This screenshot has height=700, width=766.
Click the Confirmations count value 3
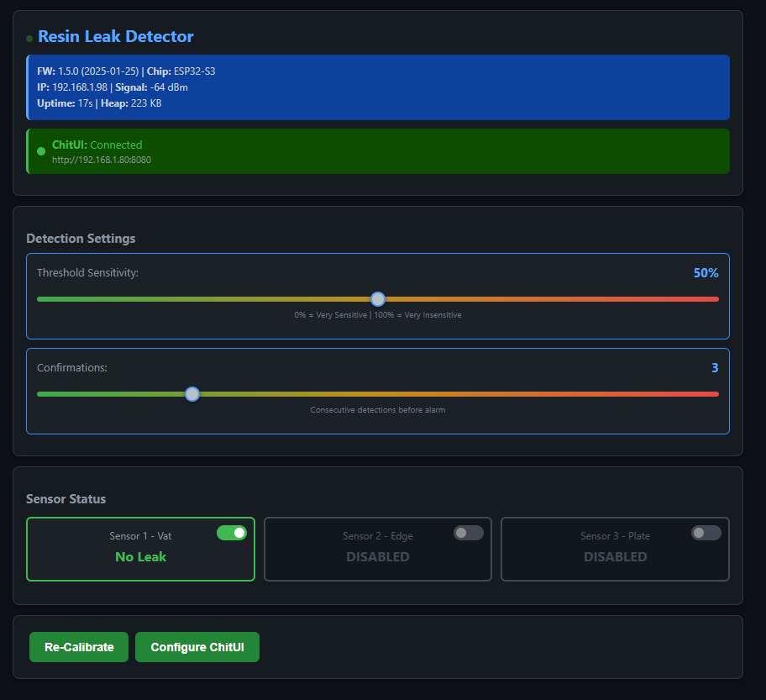[715, 368]
